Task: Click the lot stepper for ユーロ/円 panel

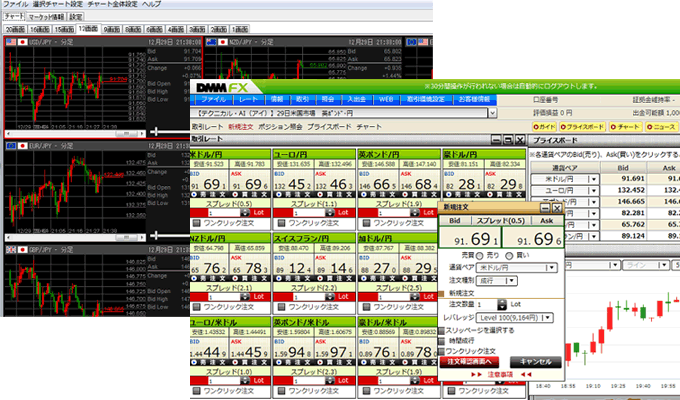Action: (x=330, y=213)
